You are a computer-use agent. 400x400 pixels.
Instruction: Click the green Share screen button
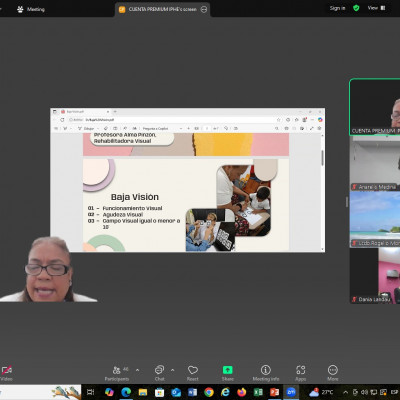click(228, 373)
